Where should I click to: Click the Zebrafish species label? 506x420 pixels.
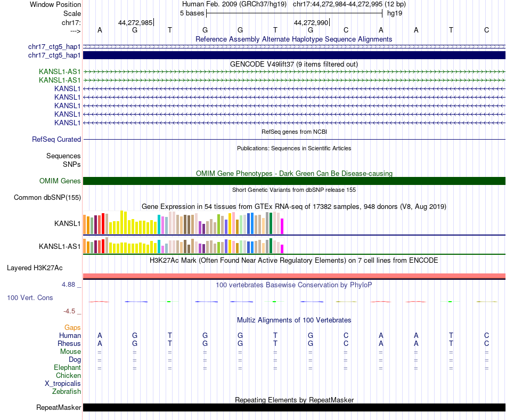tap(67, 392)
